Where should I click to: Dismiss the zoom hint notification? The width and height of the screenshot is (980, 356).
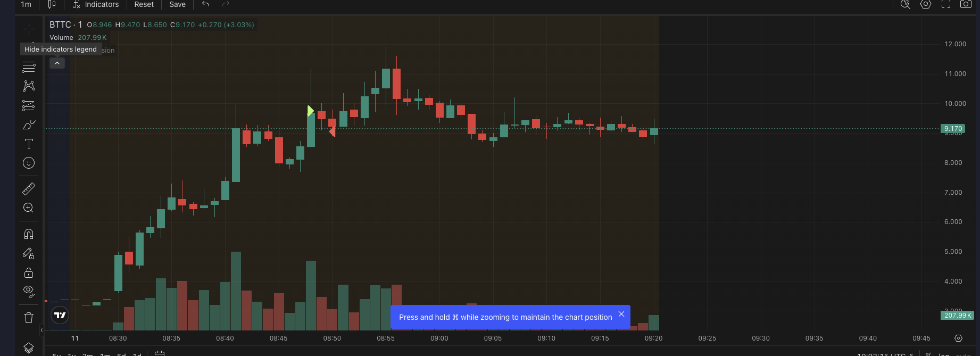tap(621, 314)
